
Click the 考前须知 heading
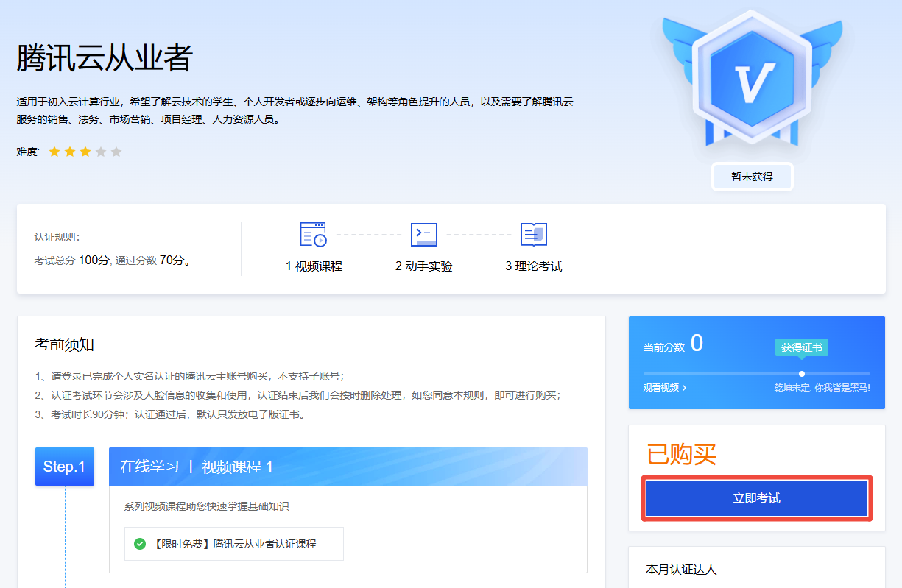(65, 344)
